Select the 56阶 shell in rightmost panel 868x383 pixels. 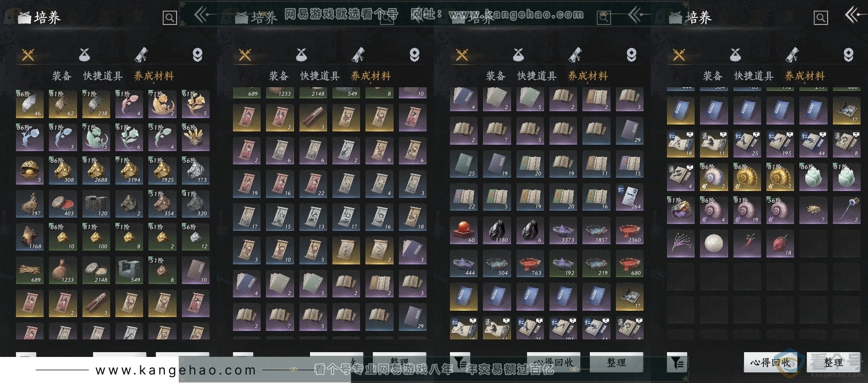coord(780,210)
